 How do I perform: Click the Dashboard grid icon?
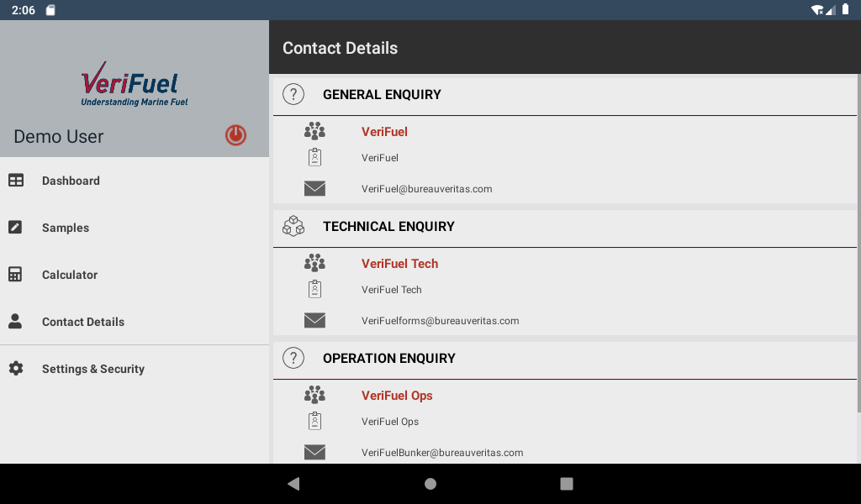pos(16,180)
